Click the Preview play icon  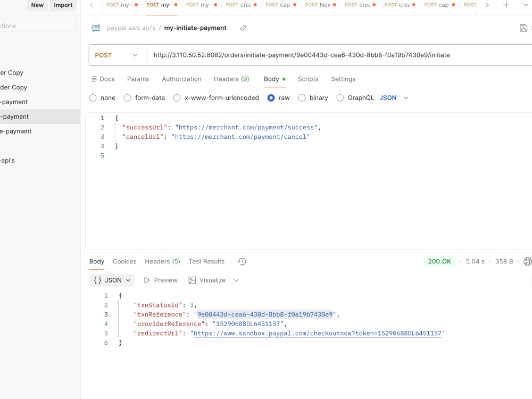click(x=147, y=280)
